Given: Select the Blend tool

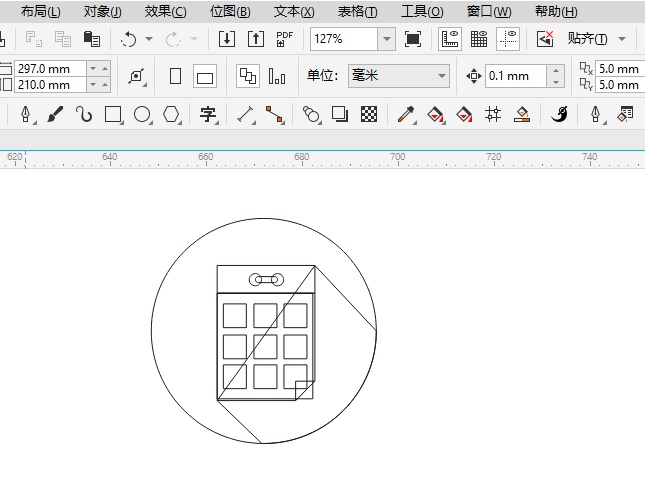Looking at the screenshot, I should (x=311, y=114).
